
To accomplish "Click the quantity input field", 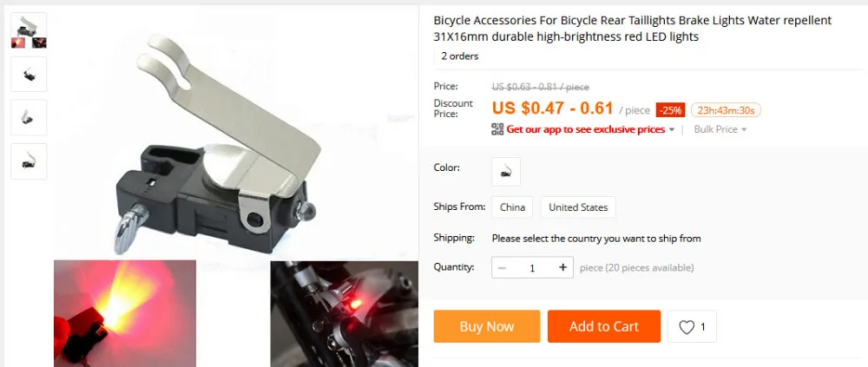I will pos(533,268).
